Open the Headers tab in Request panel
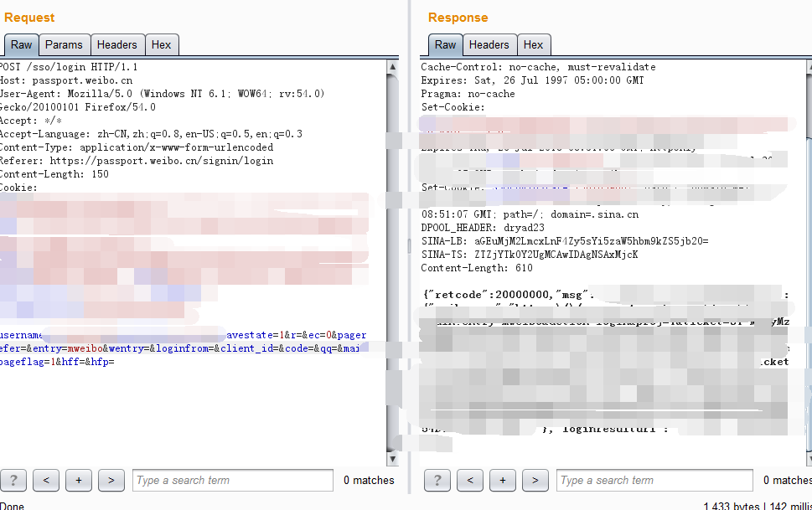Image resolution: width=812 pixels, height=510 pixels. tap(117, 45)
